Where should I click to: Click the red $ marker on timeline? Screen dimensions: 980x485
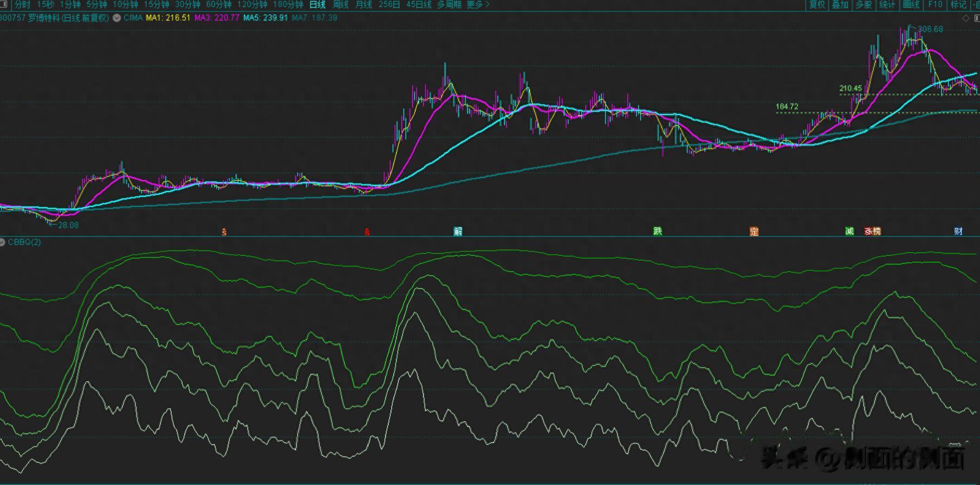point(367,232)
